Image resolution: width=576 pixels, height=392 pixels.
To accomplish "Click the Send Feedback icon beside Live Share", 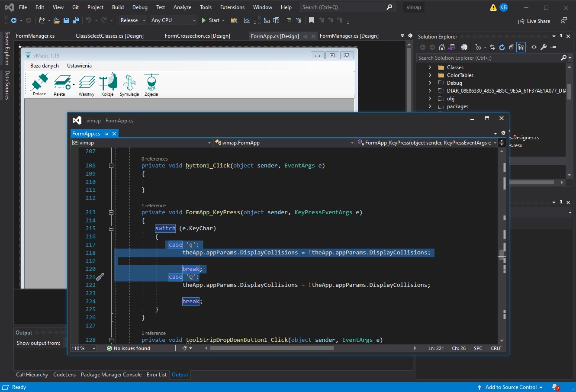I will click(564, 21).
